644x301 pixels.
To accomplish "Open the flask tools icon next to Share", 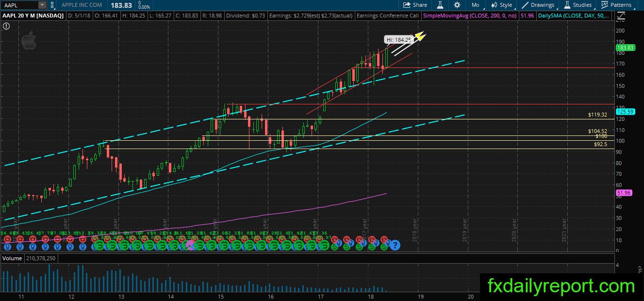I will 440,5.
